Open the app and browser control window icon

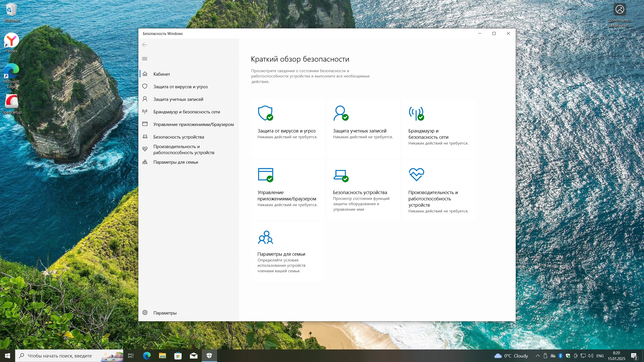(265, 174)
